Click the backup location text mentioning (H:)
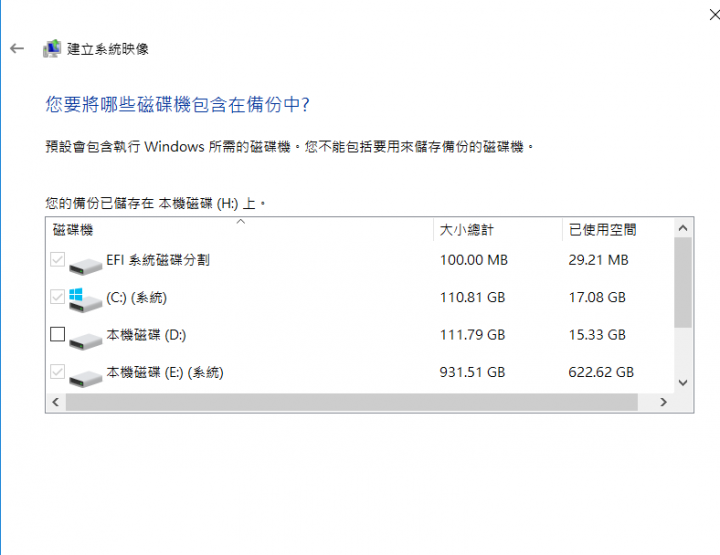This screenshot has width=720, height=555. (156, 203)
